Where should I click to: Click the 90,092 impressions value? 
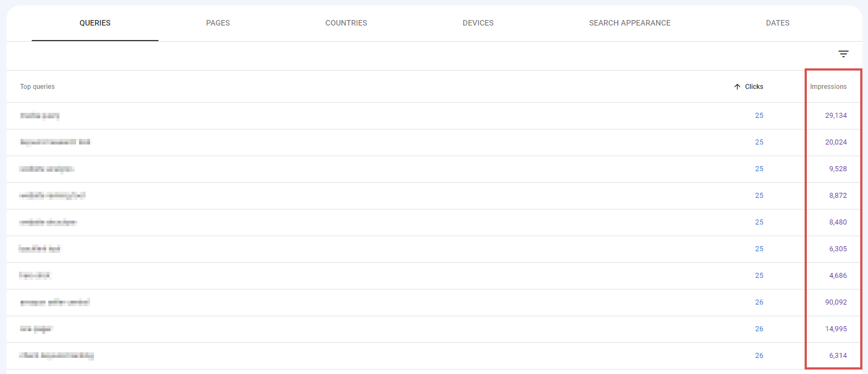point(836,302)
